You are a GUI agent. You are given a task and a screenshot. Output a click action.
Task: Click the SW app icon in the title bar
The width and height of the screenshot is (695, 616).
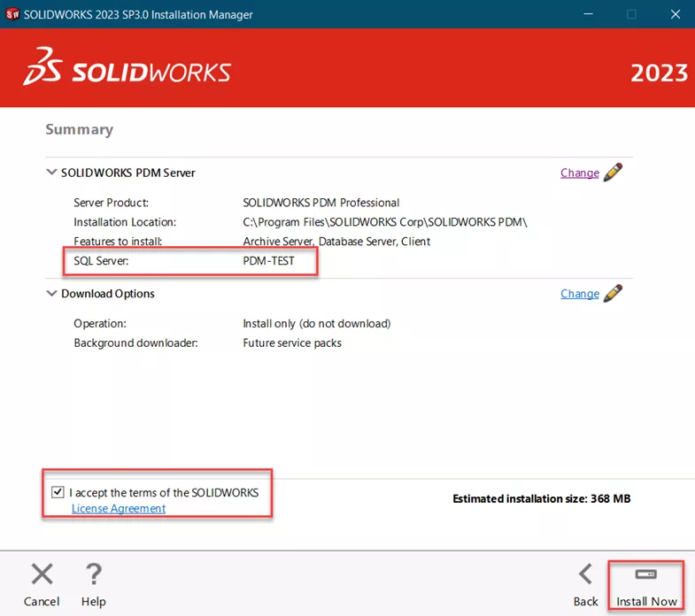(x=12, y=14)
